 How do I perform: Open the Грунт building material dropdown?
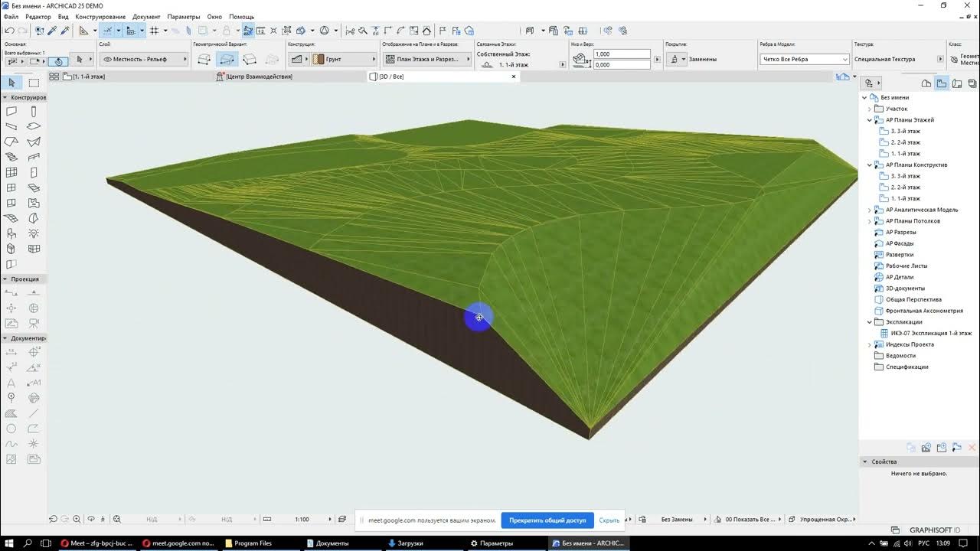tap(344, 59)
